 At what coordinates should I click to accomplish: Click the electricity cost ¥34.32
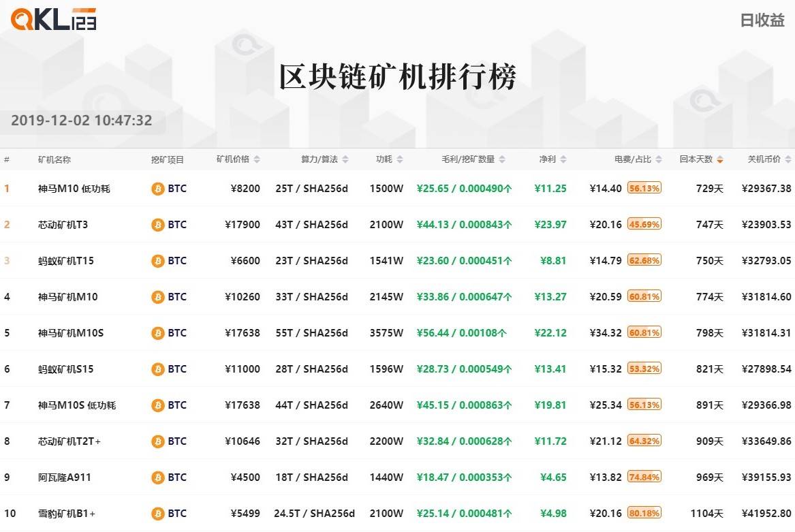pyautogui.click(x=606, y=333)
